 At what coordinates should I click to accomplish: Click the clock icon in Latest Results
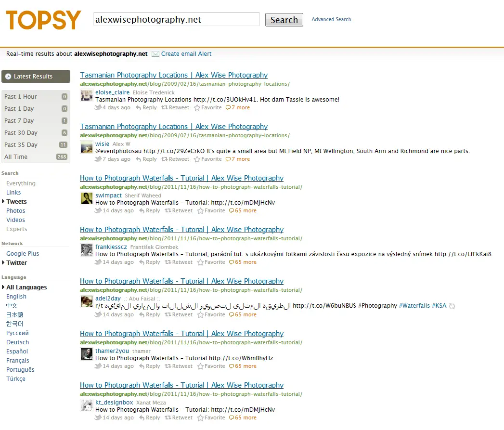[x=8, y=77]
